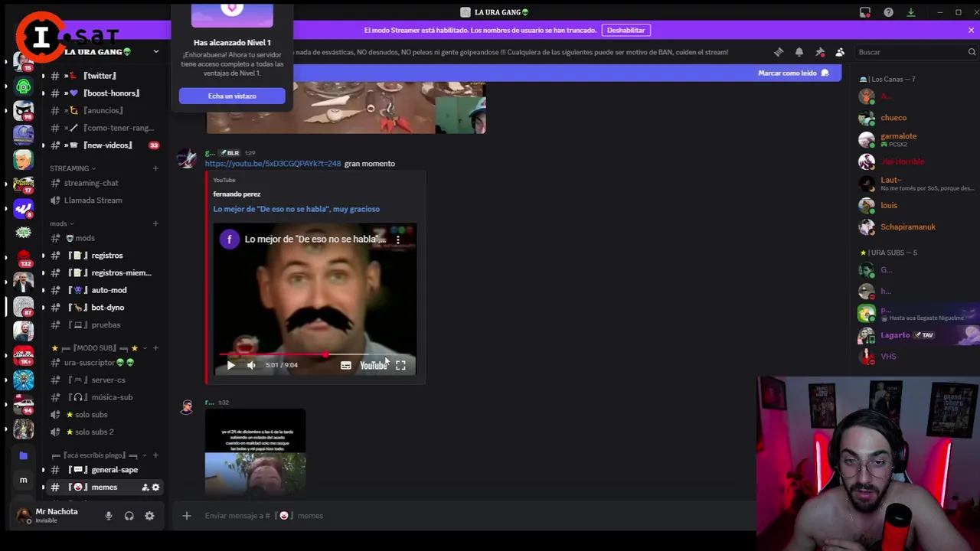Play the embedded YouTube video
The image size is (980, 551).
coord(230,365)
